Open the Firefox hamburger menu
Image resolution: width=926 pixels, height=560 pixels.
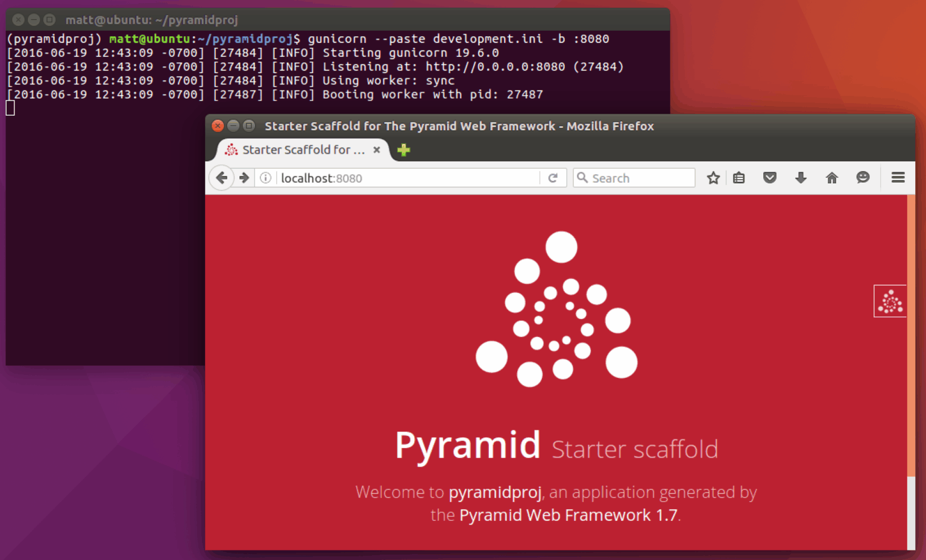click(x=898, y=177)
